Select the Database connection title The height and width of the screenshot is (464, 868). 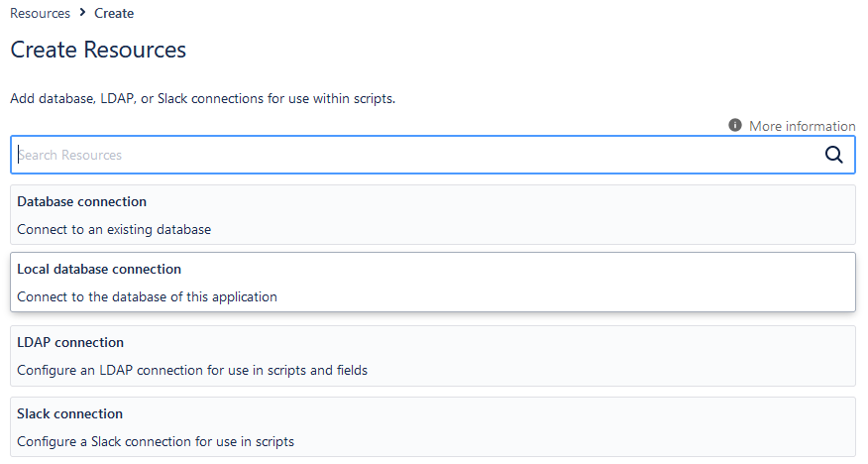coord(81,201)
